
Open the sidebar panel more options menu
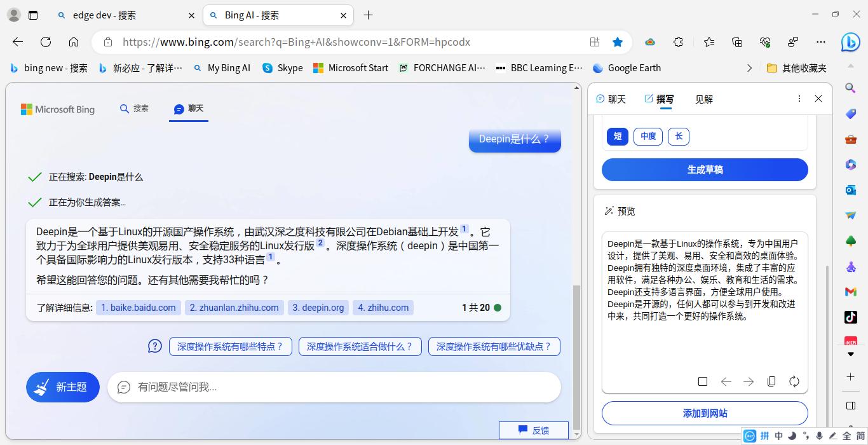click(x=799, y=99)
